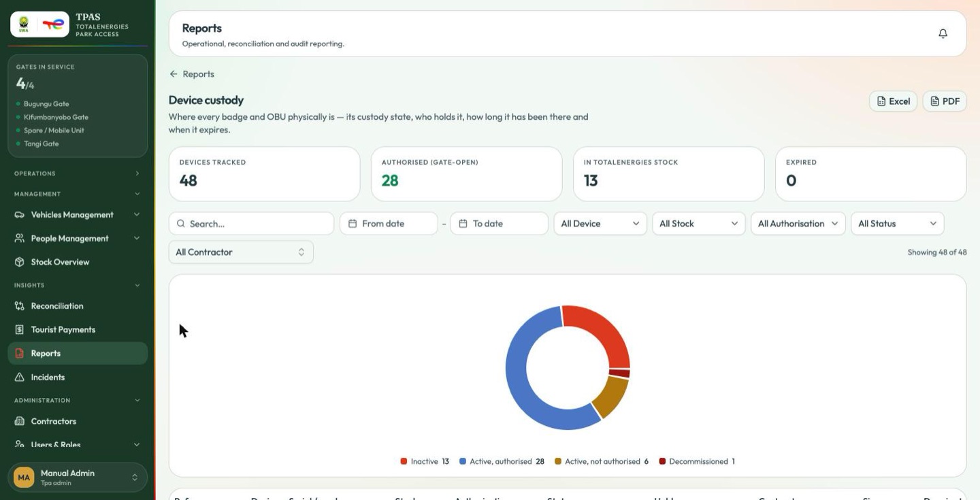Click the To date field
The width and height of the screenshot is (980, 500).
click(499, 224)
